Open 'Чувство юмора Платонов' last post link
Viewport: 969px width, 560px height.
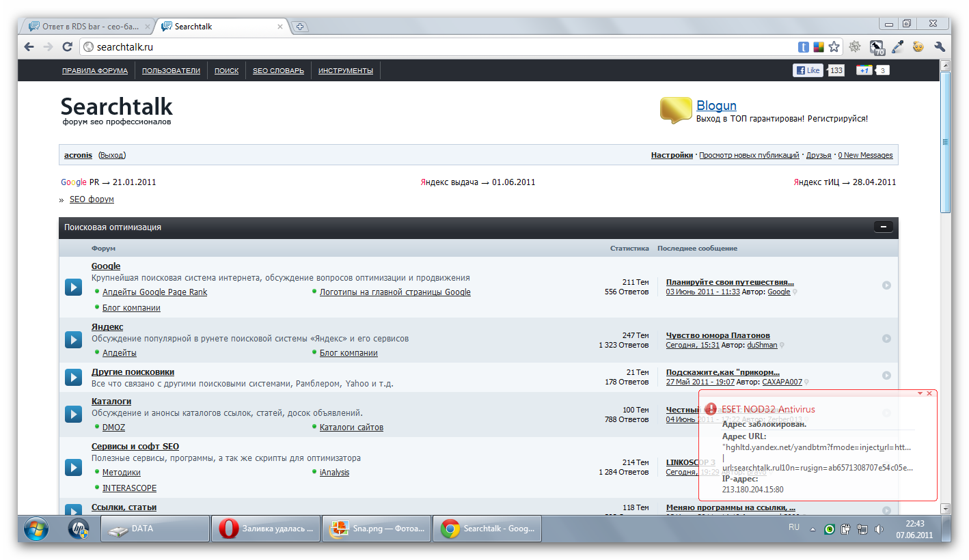pos(718,335)
